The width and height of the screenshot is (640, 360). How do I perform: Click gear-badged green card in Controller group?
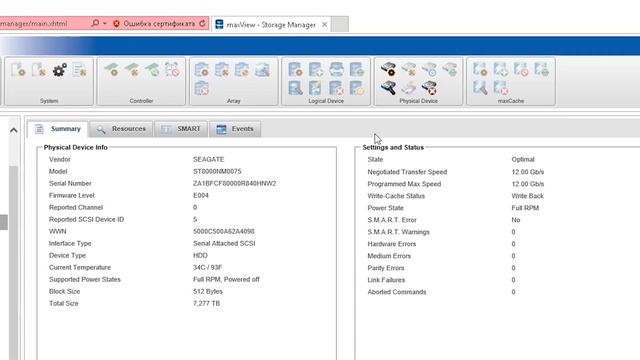click(111, 70)
